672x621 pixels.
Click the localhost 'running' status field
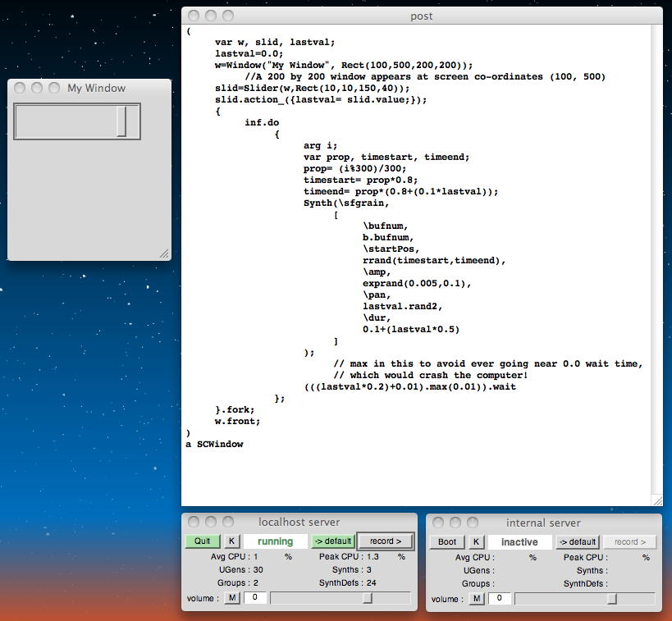(275, 541)
